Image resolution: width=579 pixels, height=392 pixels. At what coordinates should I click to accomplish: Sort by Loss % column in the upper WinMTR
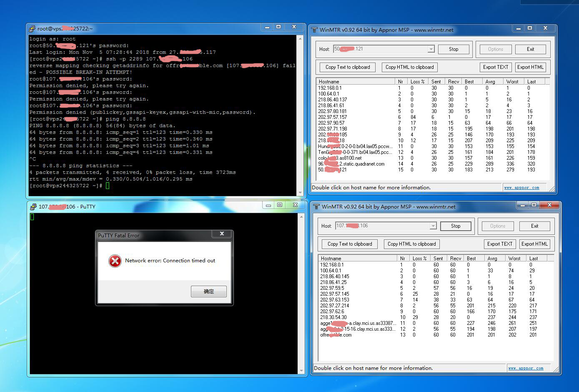419,82
